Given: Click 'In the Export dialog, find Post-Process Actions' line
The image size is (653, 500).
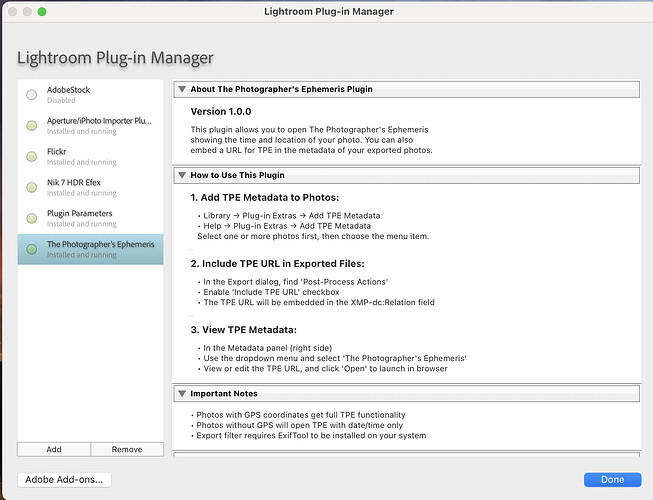Looking at the screenshot, I should (x=293, y=282).
